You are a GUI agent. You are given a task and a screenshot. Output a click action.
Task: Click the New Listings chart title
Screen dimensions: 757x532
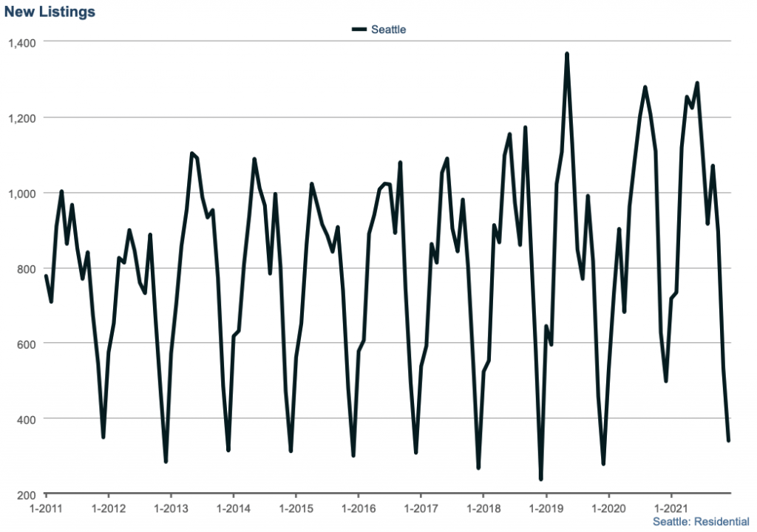point(50,12)
